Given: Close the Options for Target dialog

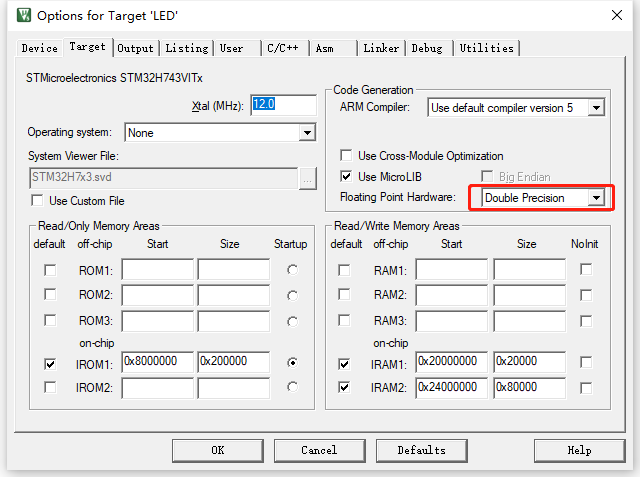Looking at the screenshot, I should [617, 15].
